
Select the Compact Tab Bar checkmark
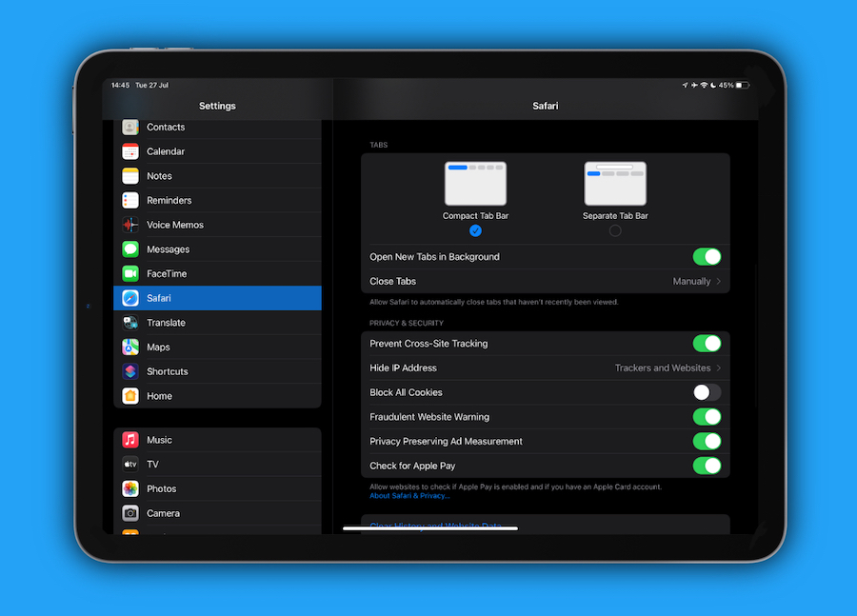pyautogui.click(x=475, y=230)
